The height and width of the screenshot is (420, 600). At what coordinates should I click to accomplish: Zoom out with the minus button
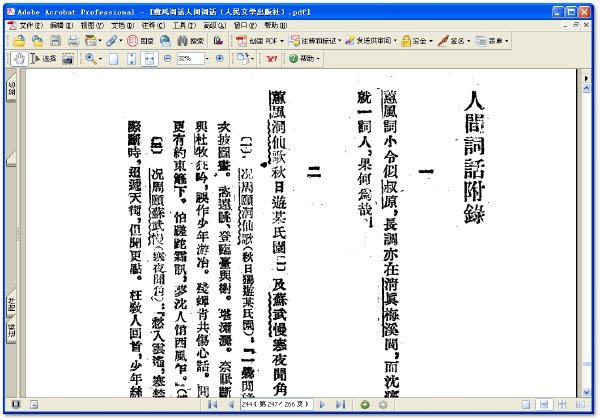167,59
